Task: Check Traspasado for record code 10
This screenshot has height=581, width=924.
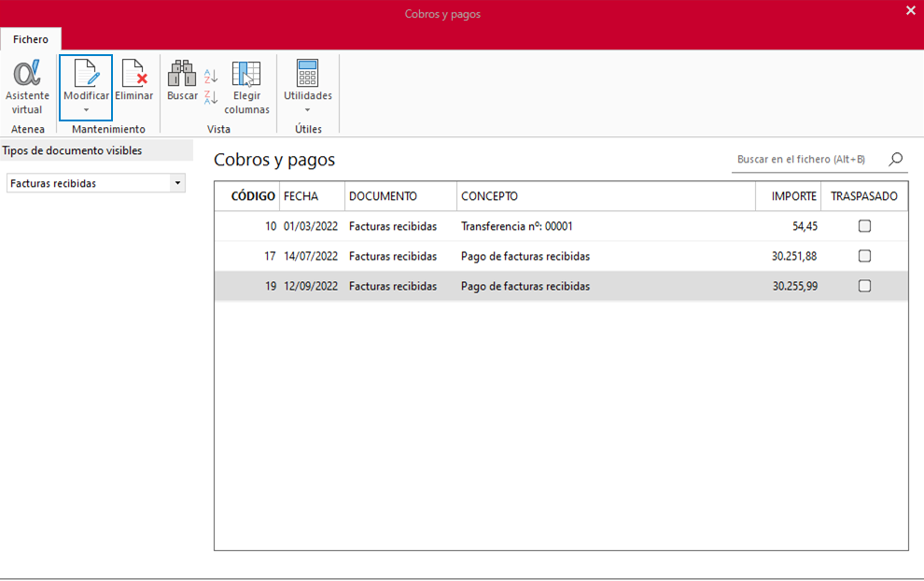Action: (864, 226)
